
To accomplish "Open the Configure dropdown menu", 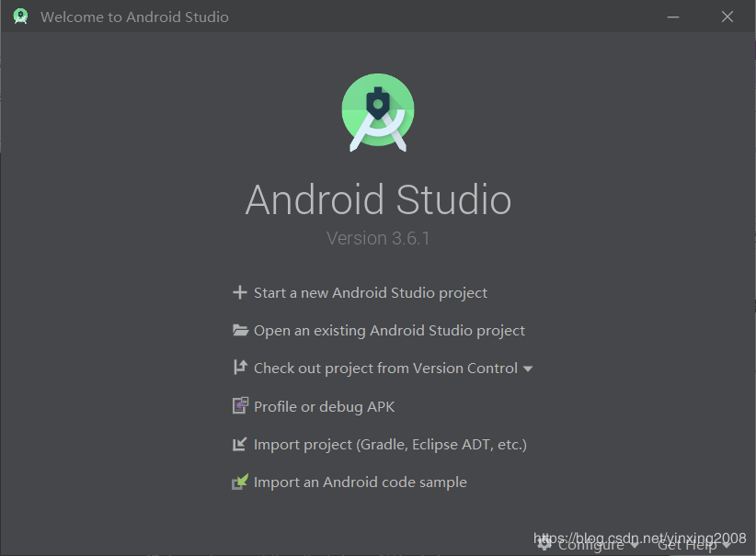I will point(599,544).
